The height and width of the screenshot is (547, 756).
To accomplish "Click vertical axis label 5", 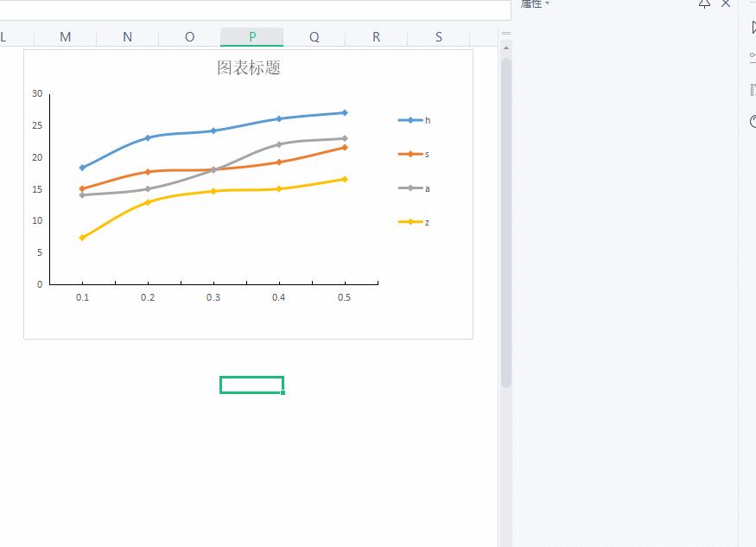I will [40, 252].
